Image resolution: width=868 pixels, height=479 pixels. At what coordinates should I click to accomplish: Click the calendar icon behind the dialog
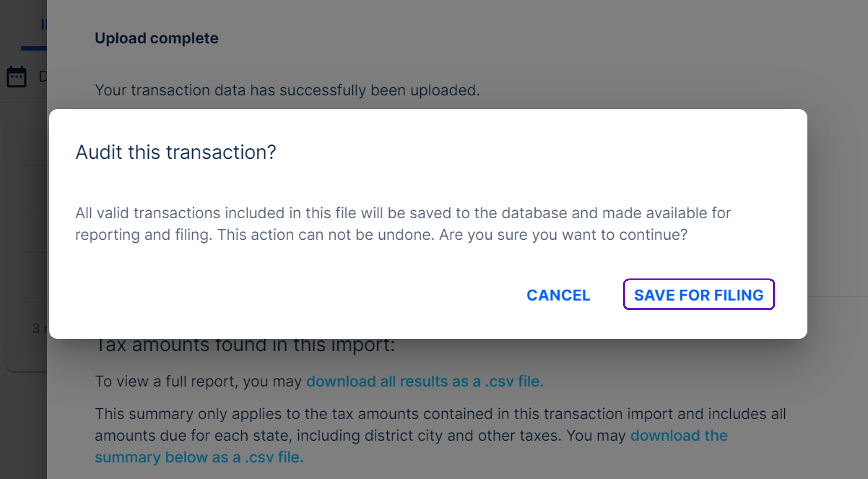coord(17,77)
